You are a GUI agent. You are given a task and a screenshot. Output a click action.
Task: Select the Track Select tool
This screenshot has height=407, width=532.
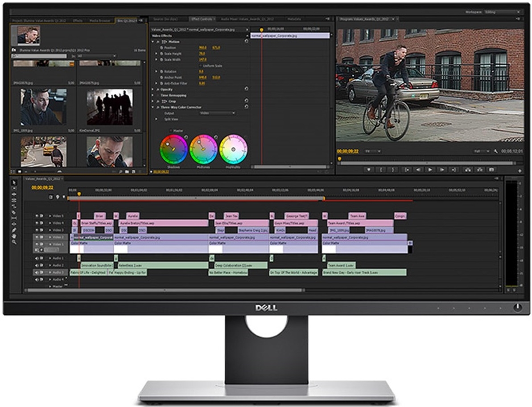[x=14, y=188]
